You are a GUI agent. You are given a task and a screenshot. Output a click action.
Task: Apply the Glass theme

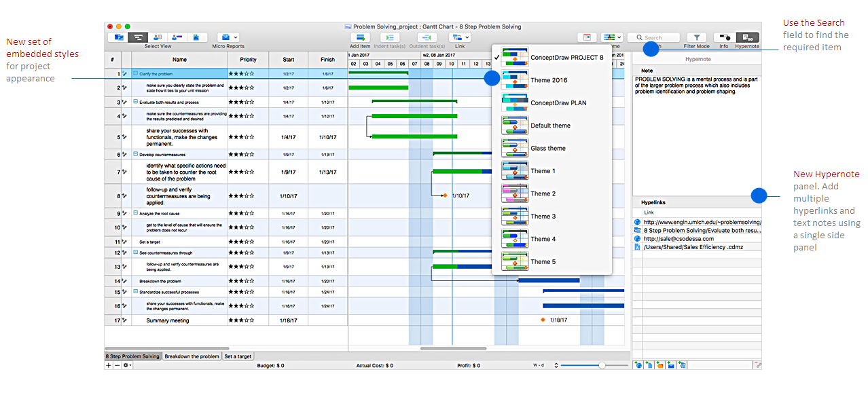point(552,148)
